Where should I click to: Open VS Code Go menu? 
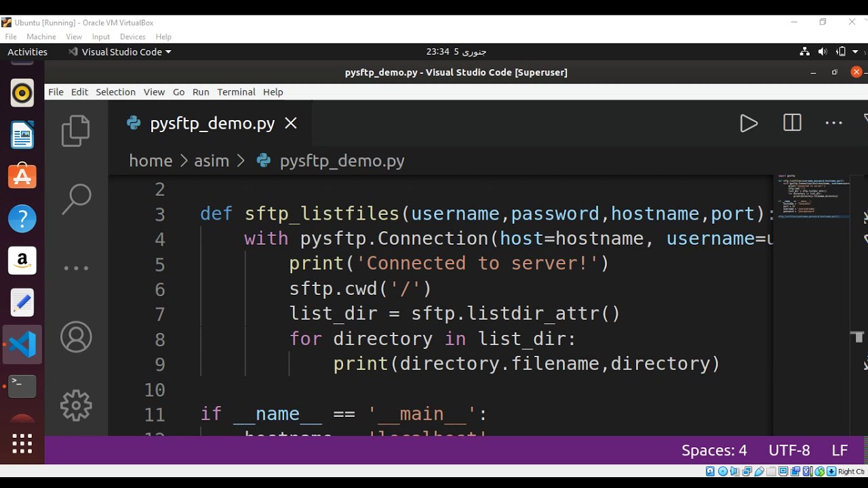pyautogui.click(x=178, y=92)
